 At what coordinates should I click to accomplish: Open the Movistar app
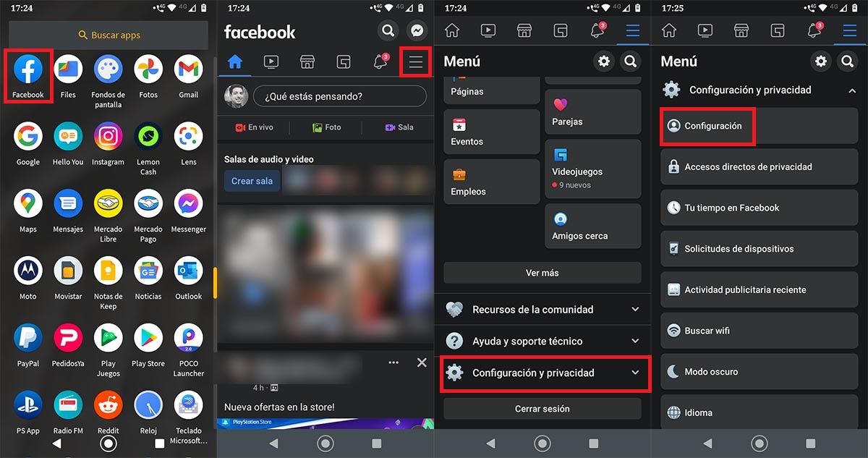(68, 271)
